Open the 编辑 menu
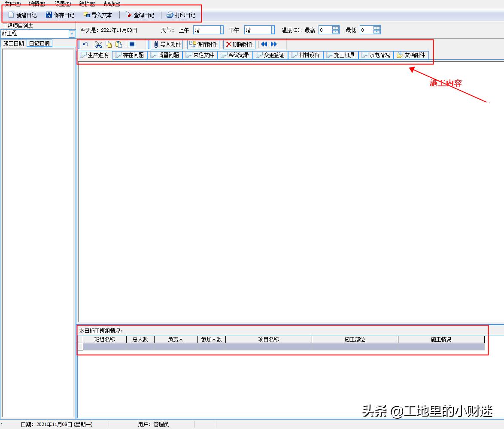504x429 pixels. click(37, 4)
